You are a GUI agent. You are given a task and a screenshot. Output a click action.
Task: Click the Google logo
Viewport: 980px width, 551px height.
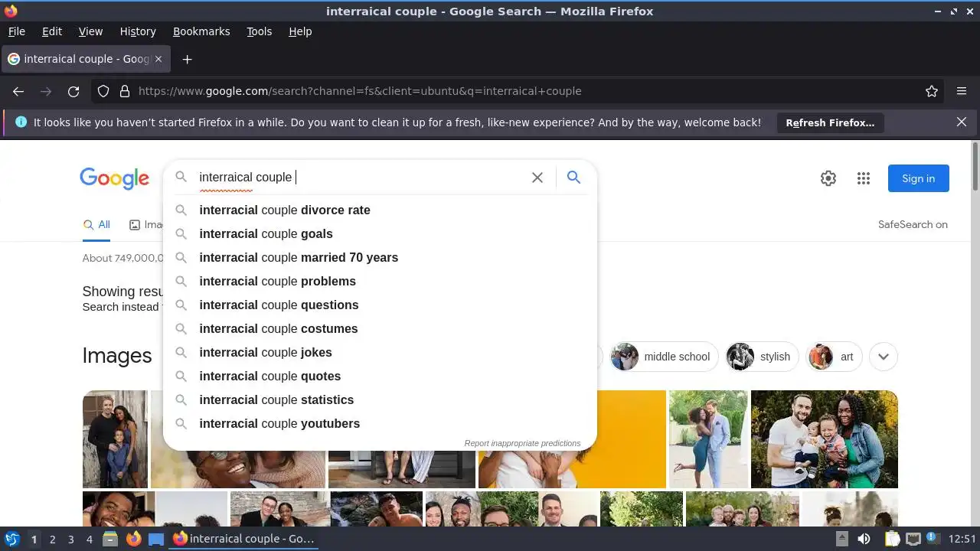point(114,178)
